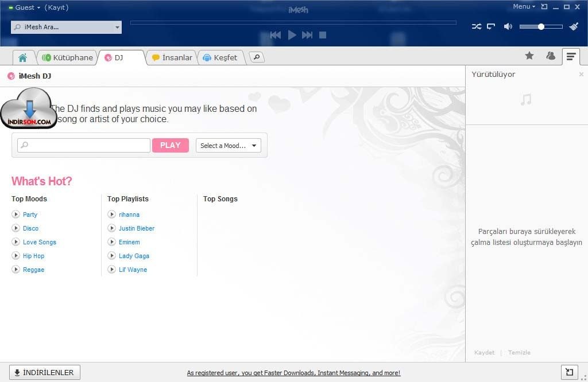Toggle shuffle playback
Image resolution: width=588 pixels, height=382 pixels.
click(476, 26)
